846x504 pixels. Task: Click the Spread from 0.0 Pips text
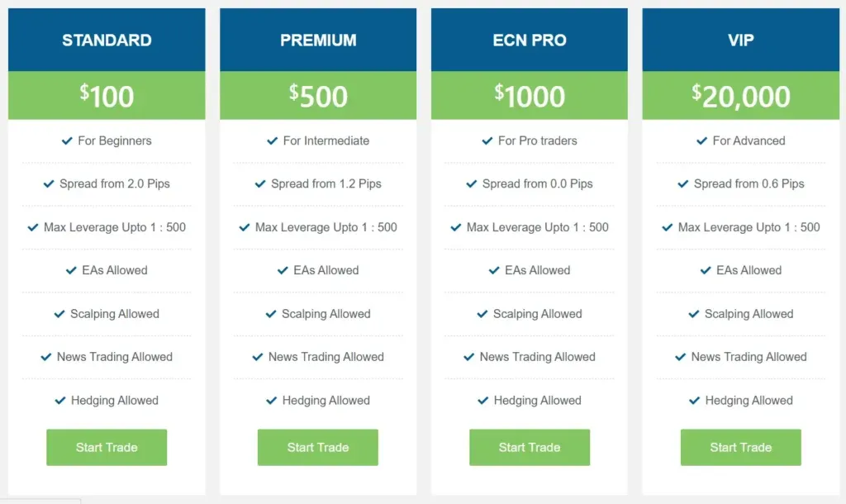click(538, 183)
